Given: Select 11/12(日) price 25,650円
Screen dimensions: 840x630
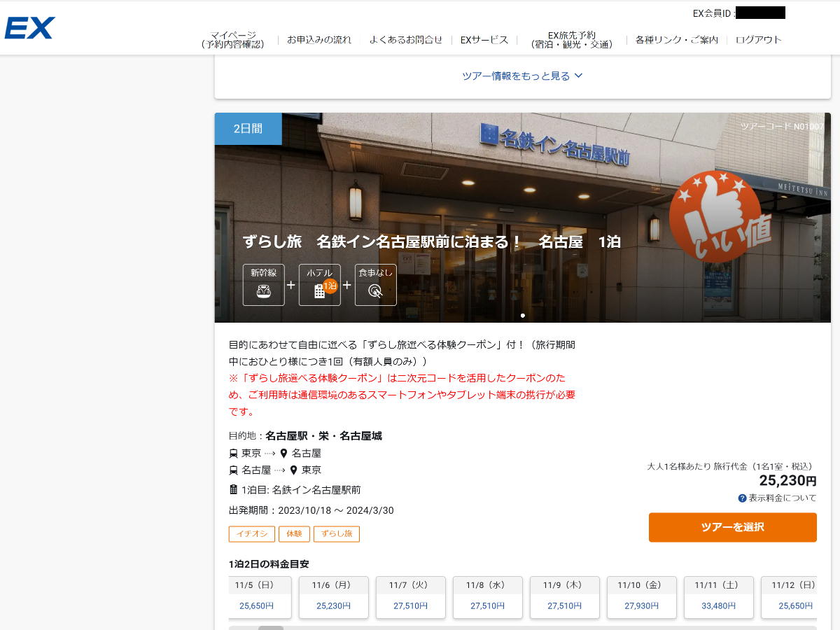Looking at the screenshot, I should click(789, 597).
